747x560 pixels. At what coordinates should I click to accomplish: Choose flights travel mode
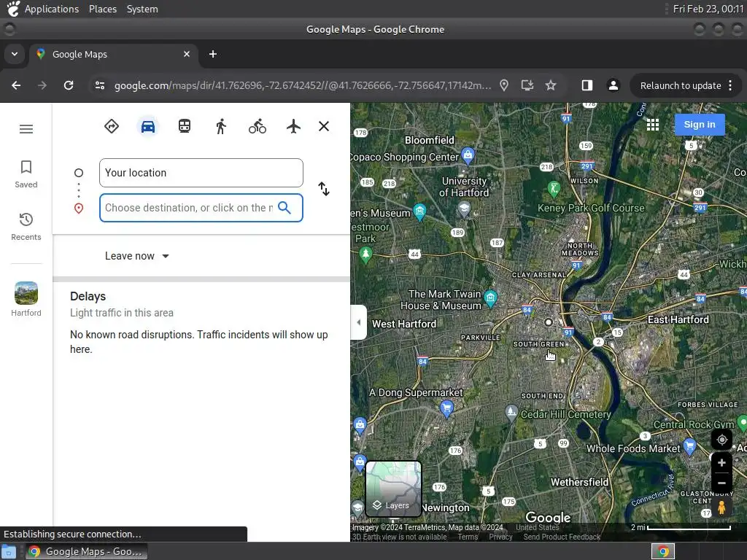(x=293, y=126)
